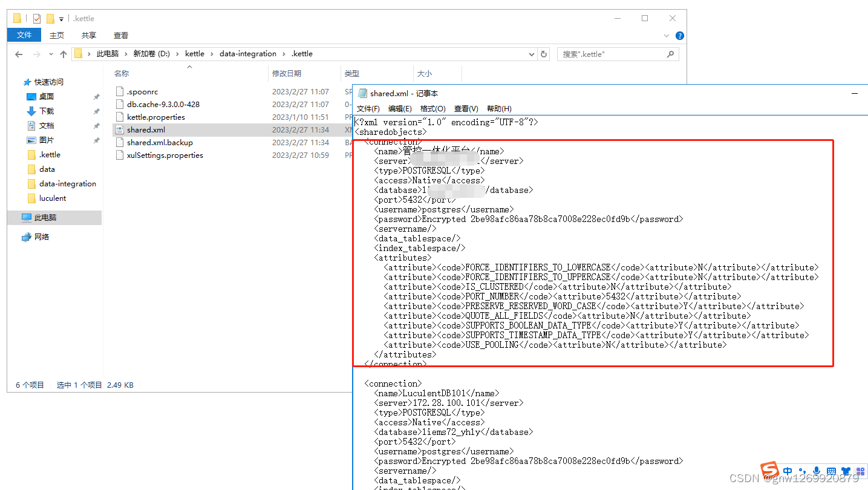Select the shared.xml file
Viewport: 868px width, 490px height.
[146, 129]
